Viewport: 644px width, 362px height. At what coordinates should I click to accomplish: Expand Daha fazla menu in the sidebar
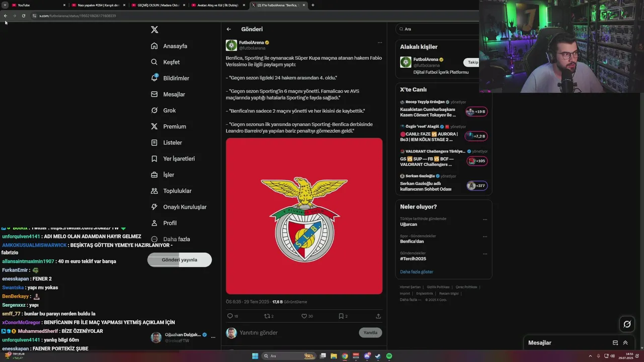(170, 239)
